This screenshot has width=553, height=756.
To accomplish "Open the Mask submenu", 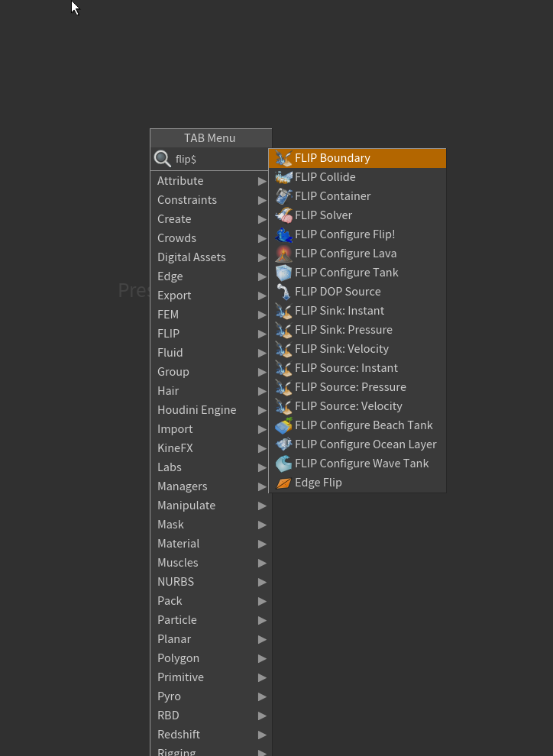I will (211, 525).
